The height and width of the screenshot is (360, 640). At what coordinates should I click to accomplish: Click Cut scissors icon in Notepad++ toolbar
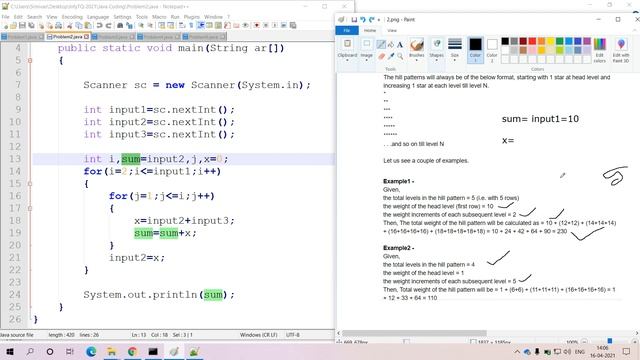pyautogui.click(x=69, y=25)
